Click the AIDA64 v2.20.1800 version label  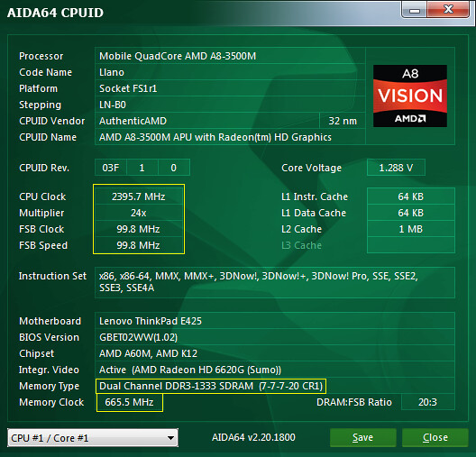253,437
